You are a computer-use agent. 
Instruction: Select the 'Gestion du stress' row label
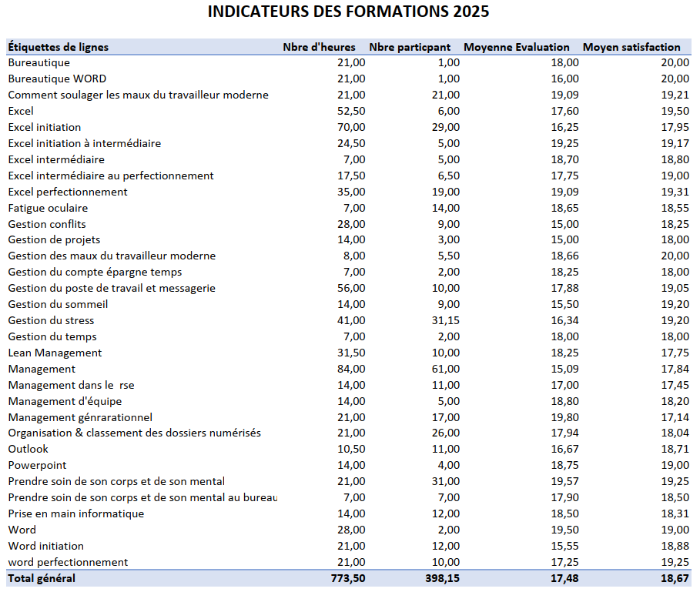(x=51, y=320)
